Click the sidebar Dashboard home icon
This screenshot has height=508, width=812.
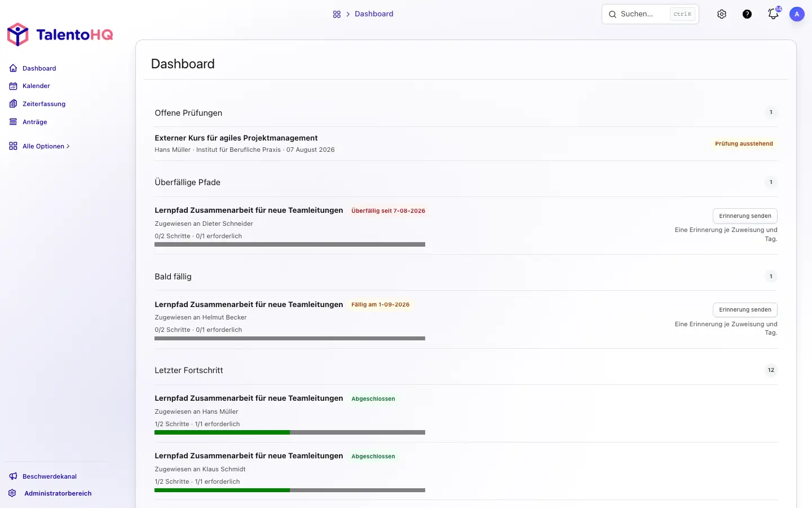pyautogui.click(x=13, y=68)
